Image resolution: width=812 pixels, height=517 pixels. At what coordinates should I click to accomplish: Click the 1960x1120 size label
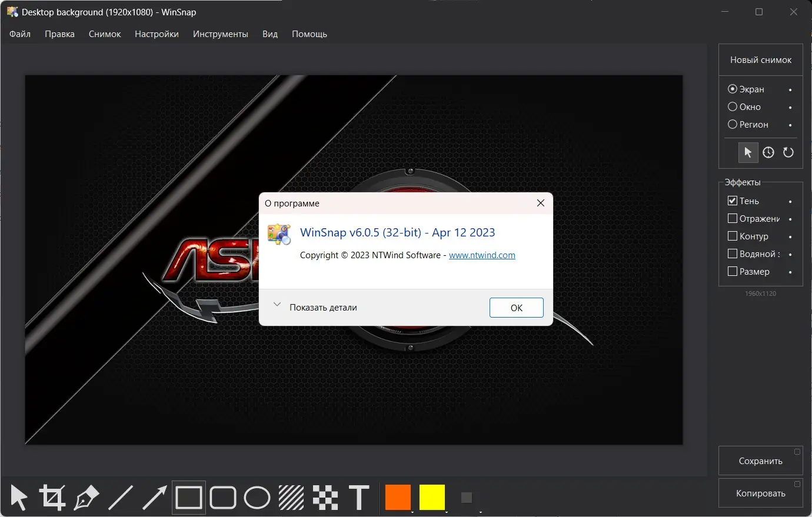point(761,293)
